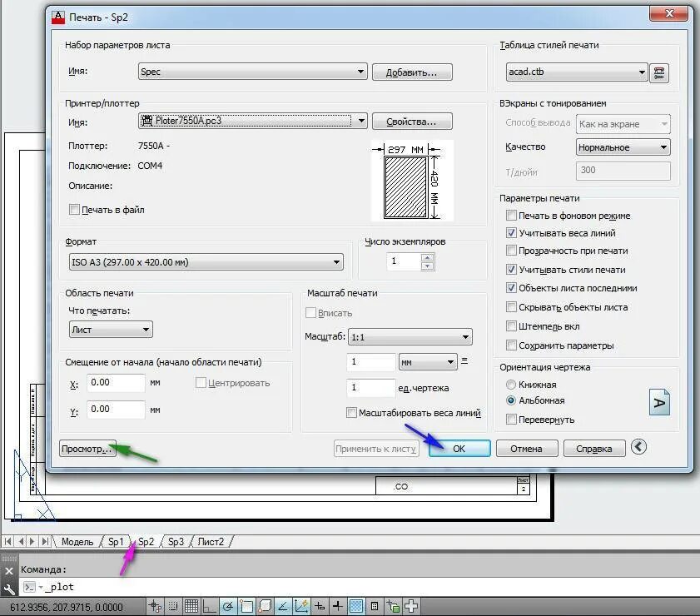Viewport: 700px width, 616px height.
Task: Enable Масштабировать веса линий checkbox
Action: pos(351,412)
